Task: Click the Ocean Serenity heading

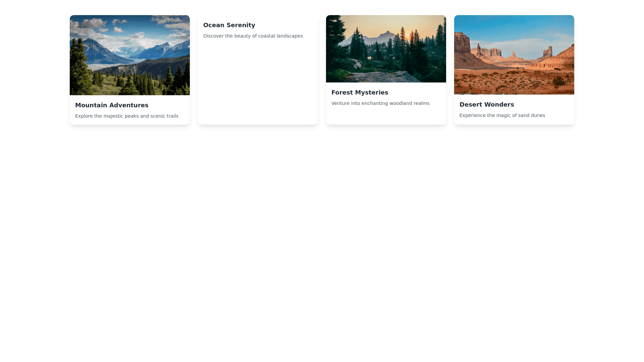Action: 229,25
